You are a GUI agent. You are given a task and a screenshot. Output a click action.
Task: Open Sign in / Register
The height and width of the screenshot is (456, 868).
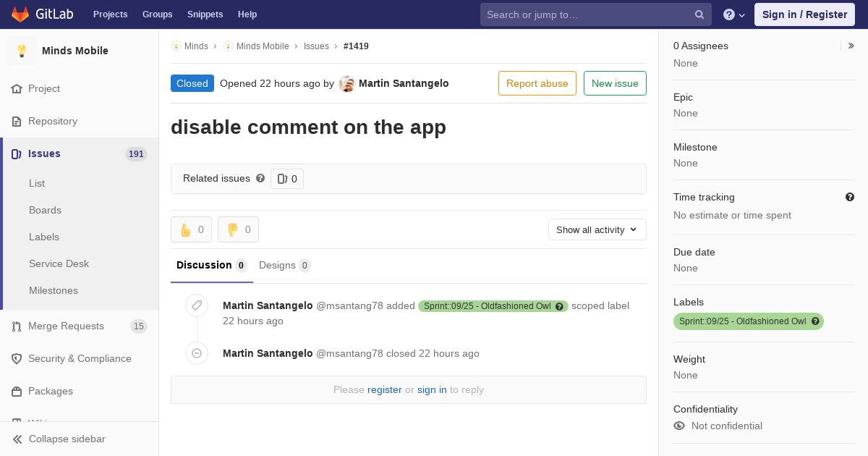[804, 14]
